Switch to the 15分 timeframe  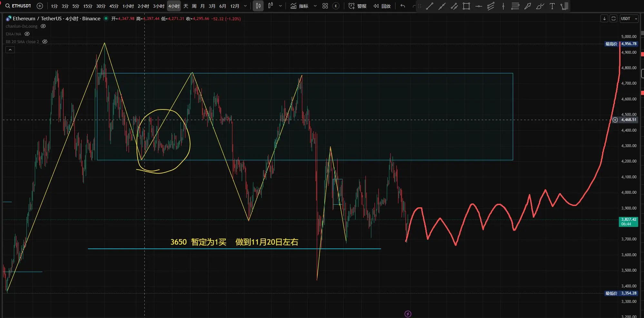(88, 6)
